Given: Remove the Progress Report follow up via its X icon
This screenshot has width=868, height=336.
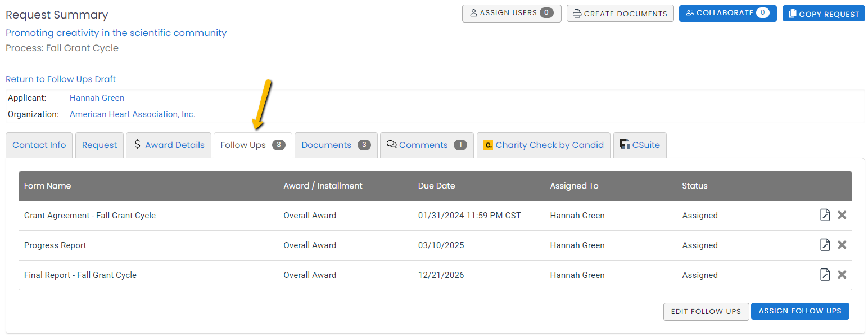Looking at the screenshot, I should (842, 245).
